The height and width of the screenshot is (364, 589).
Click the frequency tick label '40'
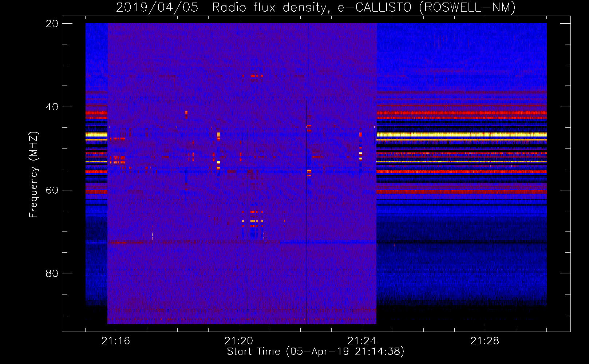[52, 107]
